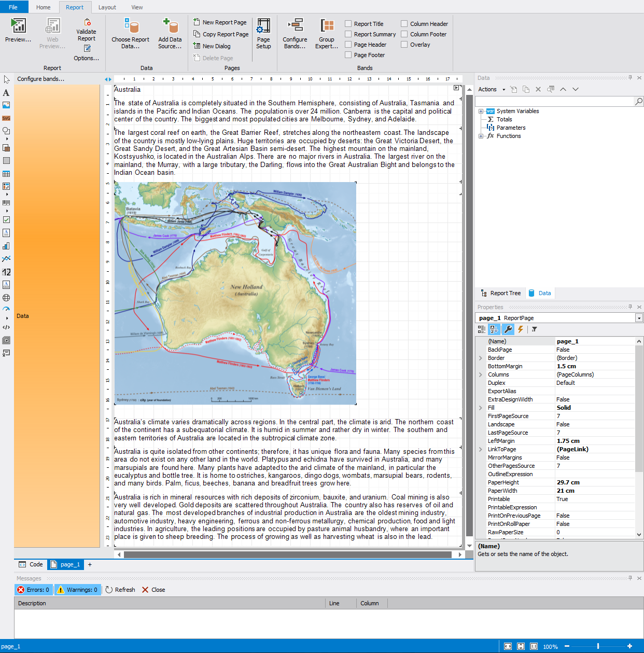Pick the Text object tool (letter A)
The width and height of the screenshot is (644, 653).
point(6,93)
